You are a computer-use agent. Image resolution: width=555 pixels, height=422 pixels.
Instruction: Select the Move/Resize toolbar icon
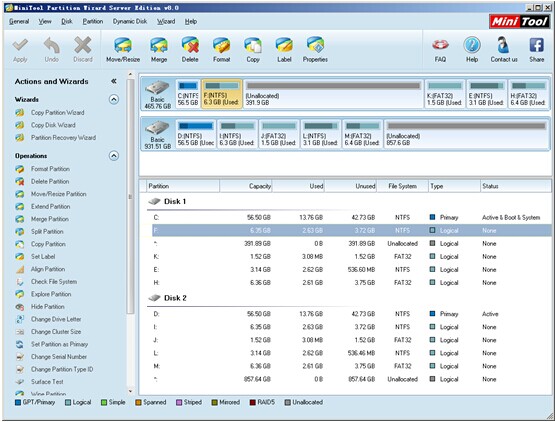tap(123, 45)
